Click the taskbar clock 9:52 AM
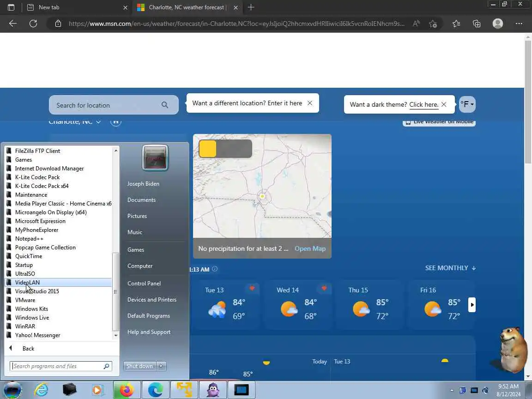This screenshot has width=532, height=399. 508,390
